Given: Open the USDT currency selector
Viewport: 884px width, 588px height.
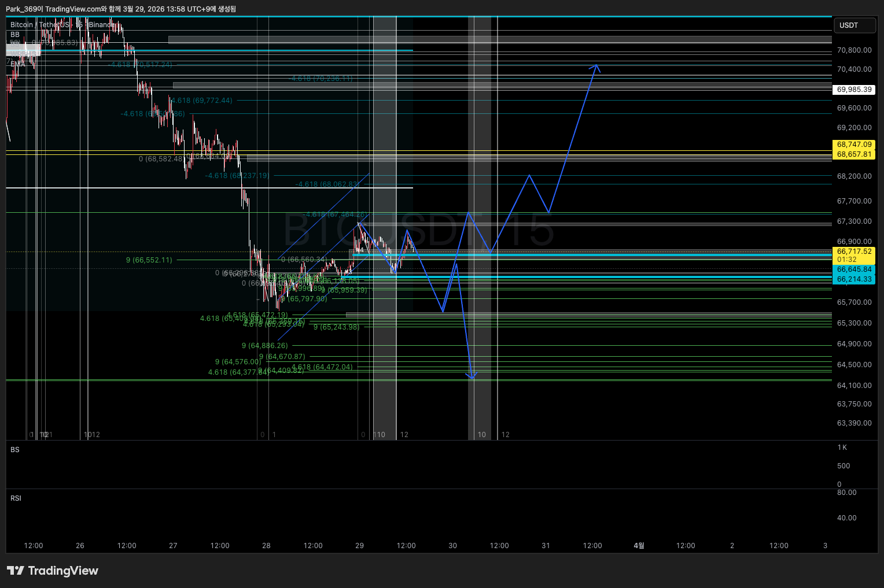Looking at the screenshot, I should coord(854,25).
